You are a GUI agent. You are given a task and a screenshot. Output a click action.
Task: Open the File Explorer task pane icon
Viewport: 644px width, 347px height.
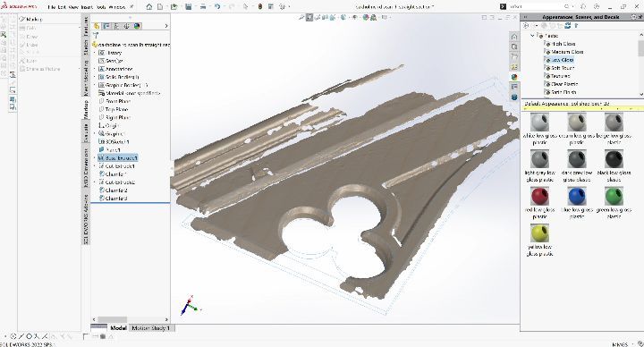[x=514, y=56]
